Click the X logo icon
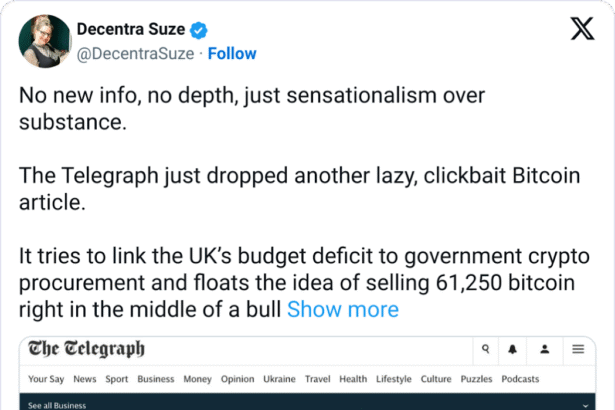Viewport: 615px width, 410px height. 581,31
